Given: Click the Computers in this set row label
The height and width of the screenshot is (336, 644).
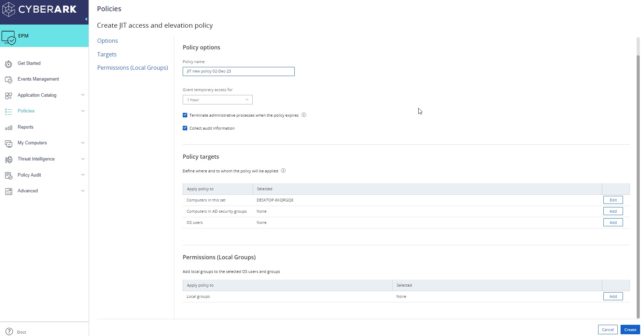Looking at the screenshot, I should 206,200.
